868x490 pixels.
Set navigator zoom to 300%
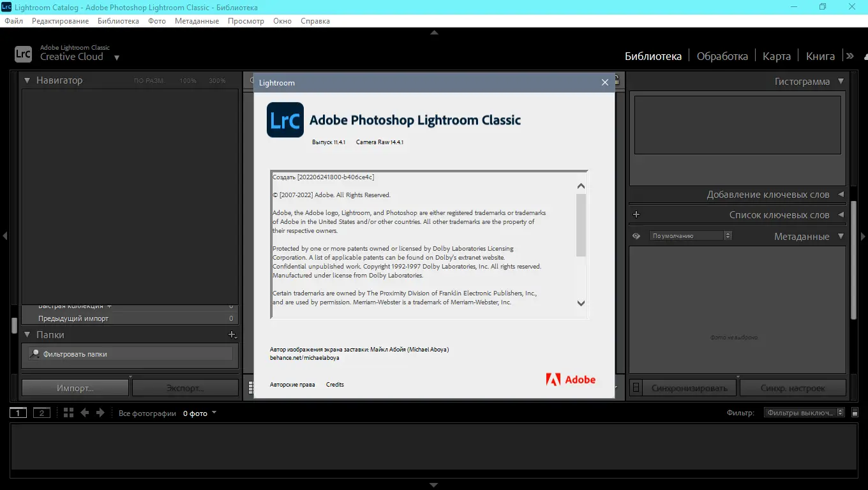click(217, 81)
